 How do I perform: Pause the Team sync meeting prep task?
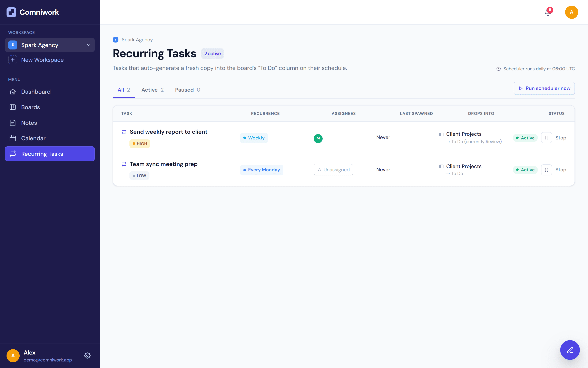[x=546, y=170]
